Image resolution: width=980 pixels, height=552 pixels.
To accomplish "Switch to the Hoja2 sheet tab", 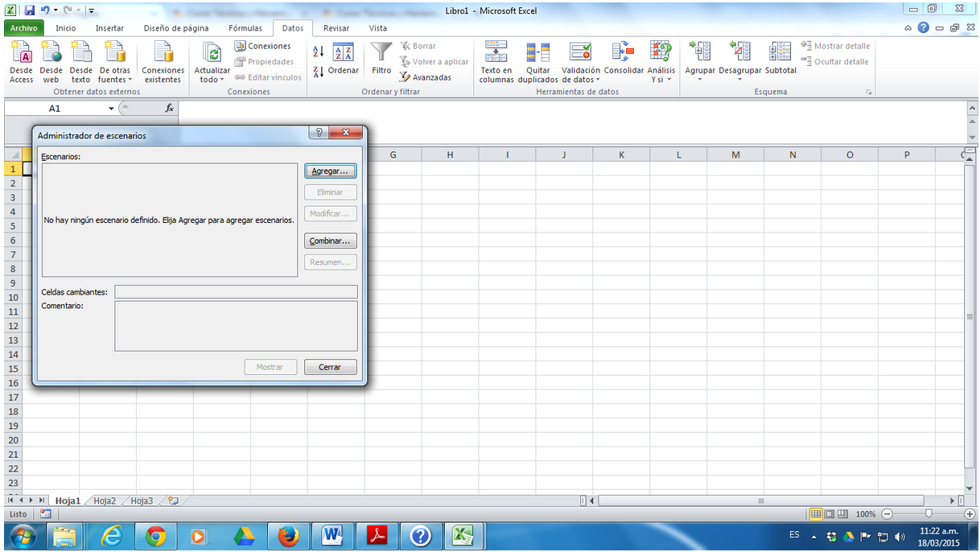I will coord(105,501).
